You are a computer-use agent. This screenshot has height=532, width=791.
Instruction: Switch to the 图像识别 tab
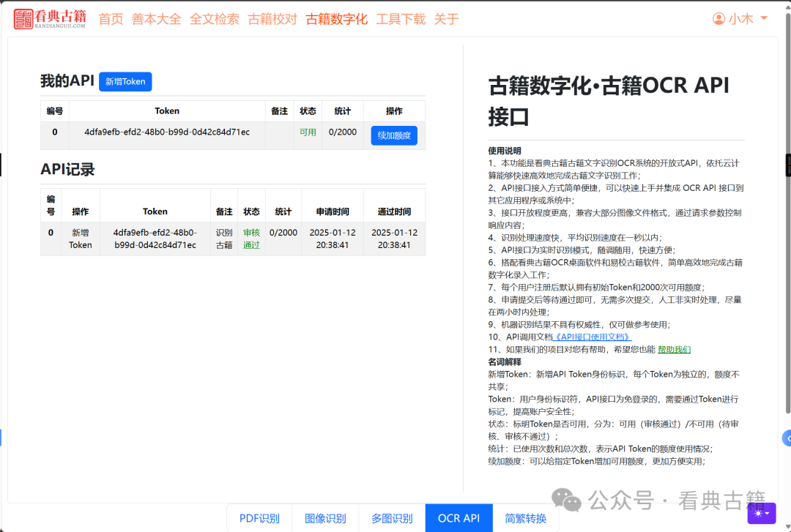click(325, 517)
